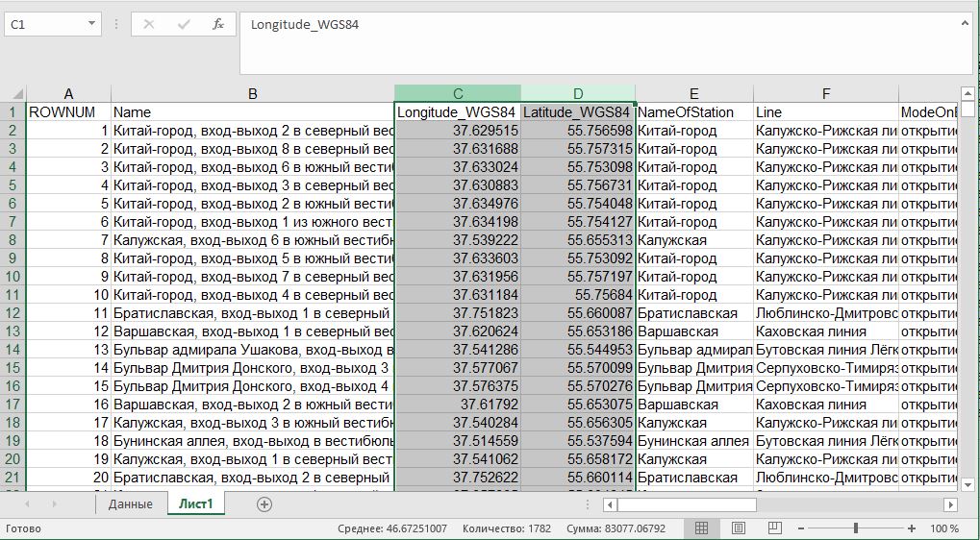
Task: Click Name cell for Калужская вход-выход 6
Action: click(x=253, y=240)
